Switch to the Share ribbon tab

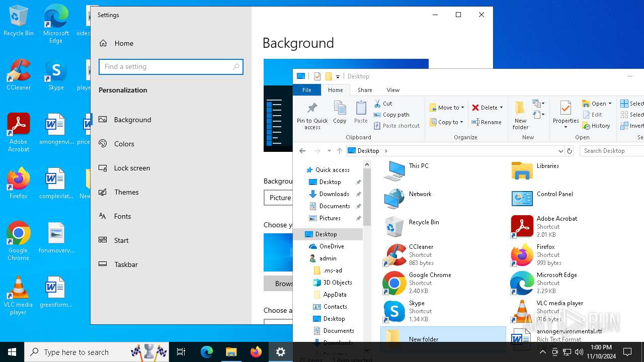tap(365, 90)
